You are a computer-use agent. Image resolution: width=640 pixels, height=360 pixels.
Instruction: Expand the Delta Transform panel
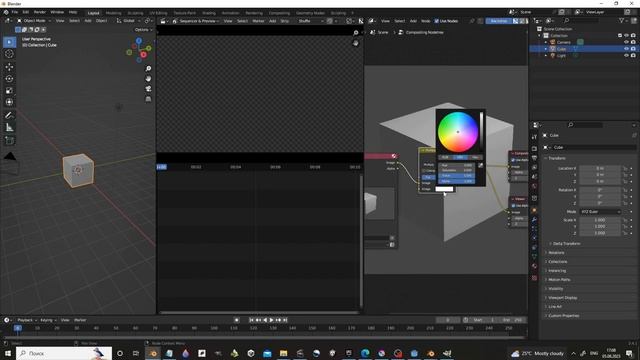(566, 244)
